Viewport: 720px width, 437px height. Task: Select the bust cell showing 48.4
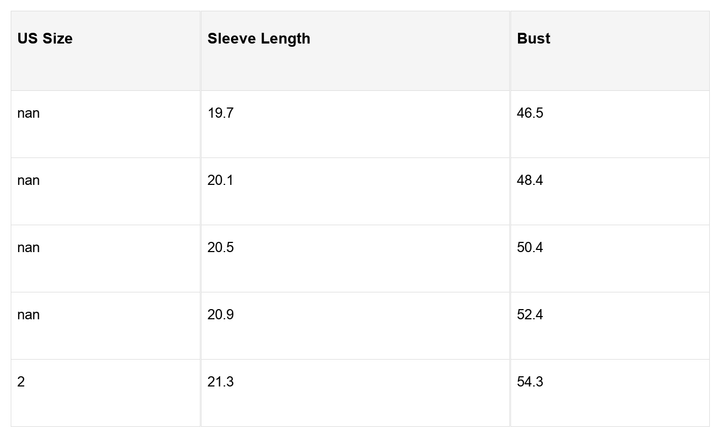coord(530,181)
